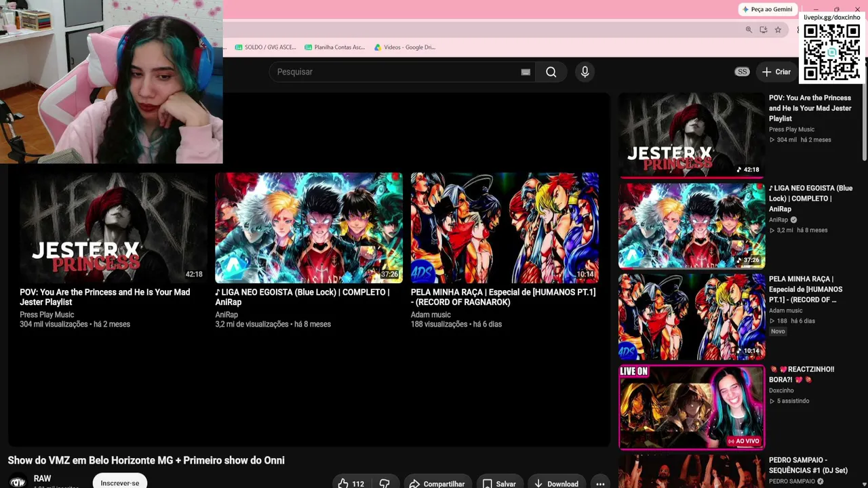Subscribe using the Inscrever-se button
The width and height of the screenshot is (868, 488).
point(120,483)
